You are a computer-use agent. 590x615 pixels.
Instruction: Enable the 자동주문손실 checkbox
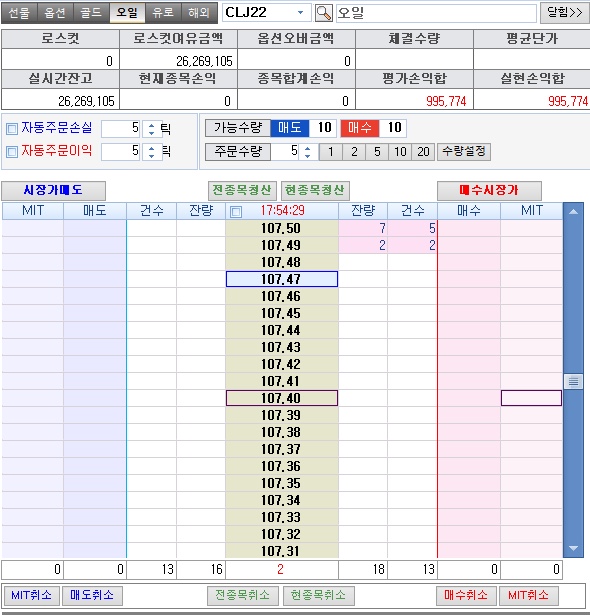pos(12,128)
